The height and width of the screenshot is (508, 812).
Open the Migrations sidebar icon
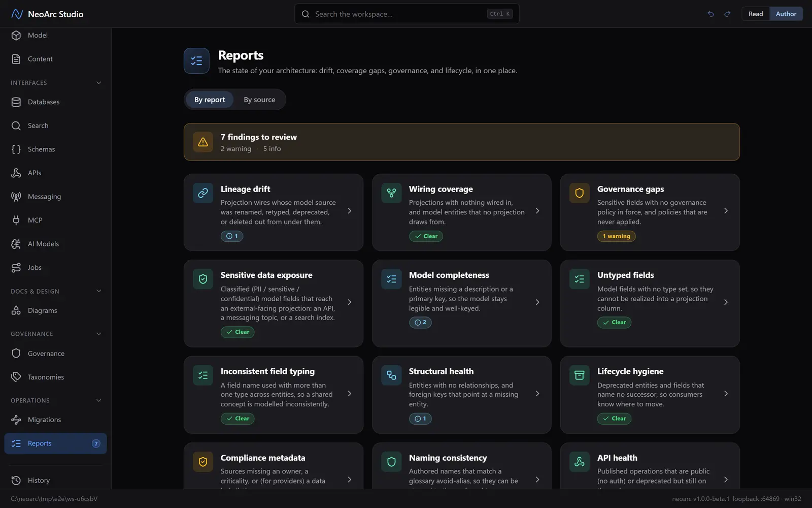[x=16, y=420]
